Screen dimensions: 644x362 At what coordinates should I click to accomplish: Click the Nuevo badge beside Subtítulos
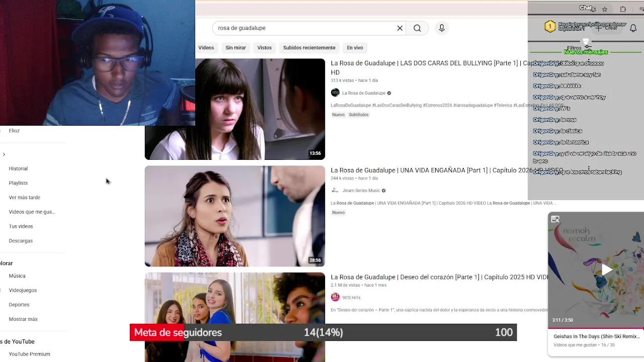[x=338, y=115]
